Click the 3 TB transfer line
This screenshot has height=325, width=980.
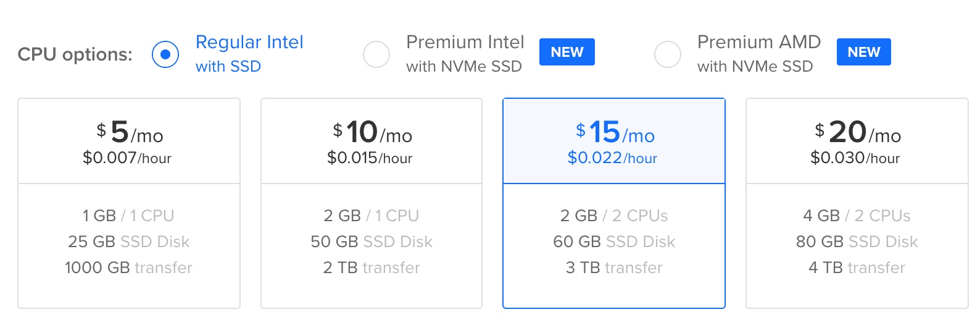614,268
